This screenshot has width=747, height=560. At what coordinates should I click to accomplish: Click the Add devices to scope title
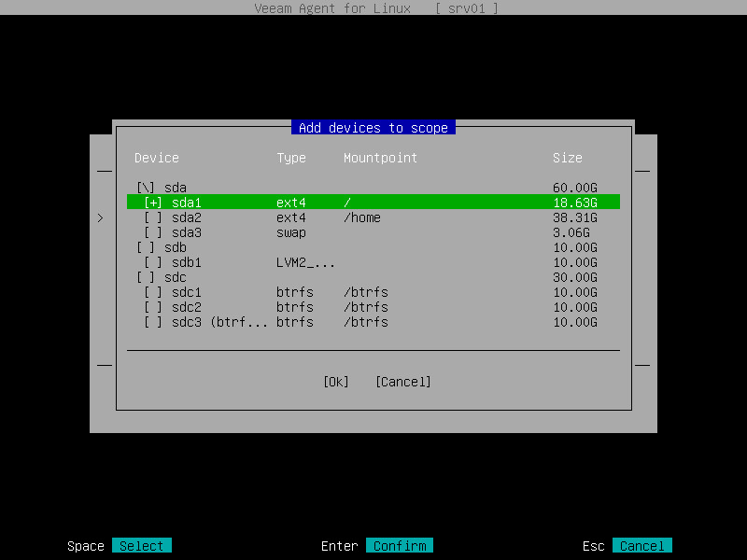(x=373, y=128)
